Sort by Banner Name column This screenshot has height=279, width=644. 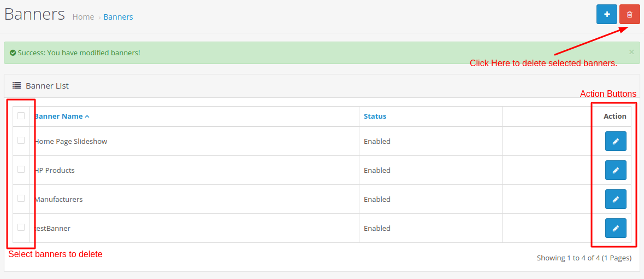(62, 116)
